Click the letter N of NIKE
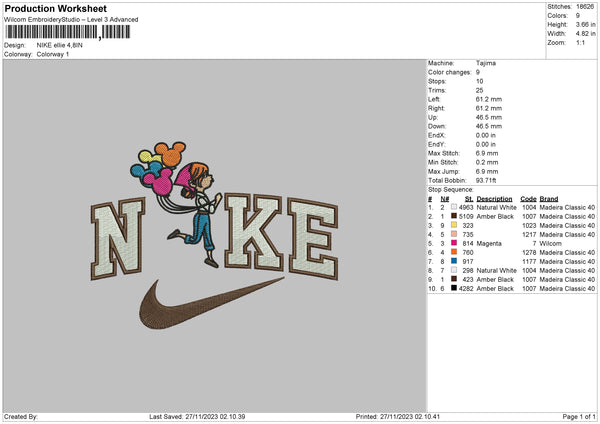This screenshot has height=424, width=600. click(118, 239)
